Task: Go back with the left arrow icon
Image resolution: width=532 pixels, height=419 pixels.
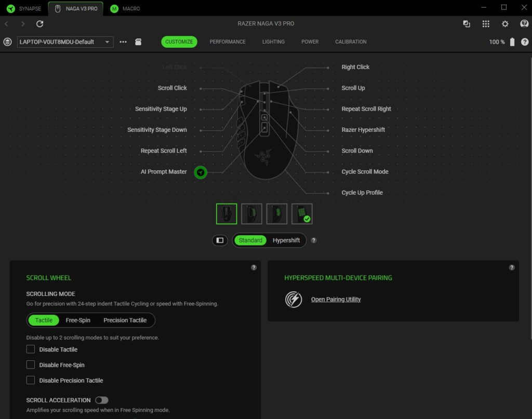Action: 6,24
